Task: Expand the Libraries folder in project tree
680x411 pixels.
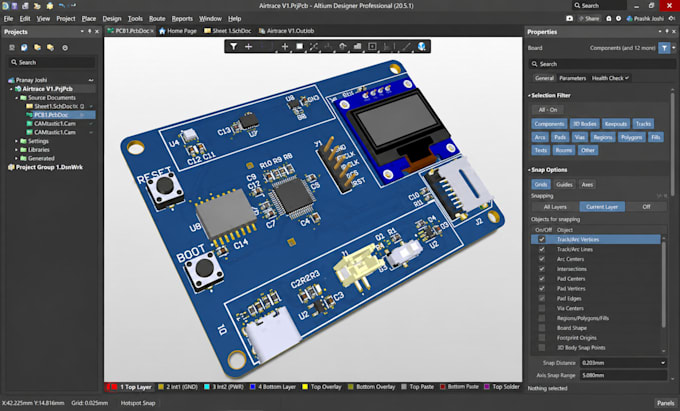Action: coord(16,150)
